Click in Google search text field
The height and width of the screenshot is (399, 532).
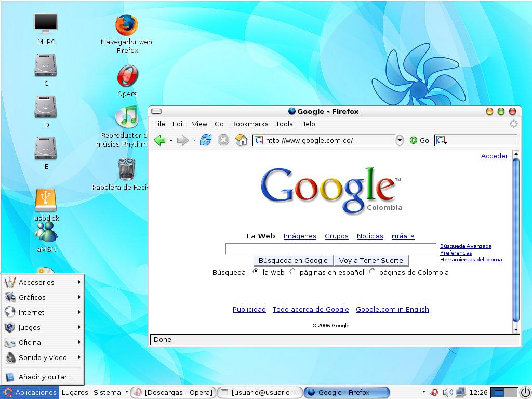pyautogui.click(x=331, y=249)
